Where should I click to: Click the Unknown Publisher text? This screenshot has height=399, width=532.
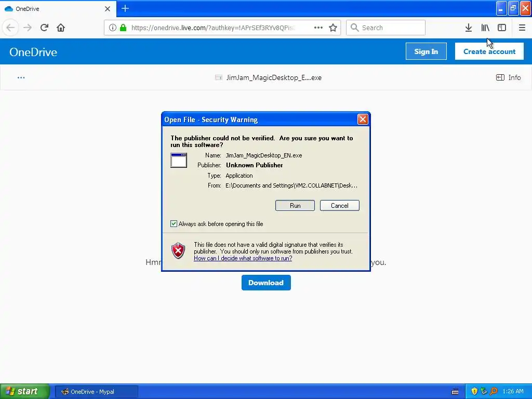click(255, 165)
